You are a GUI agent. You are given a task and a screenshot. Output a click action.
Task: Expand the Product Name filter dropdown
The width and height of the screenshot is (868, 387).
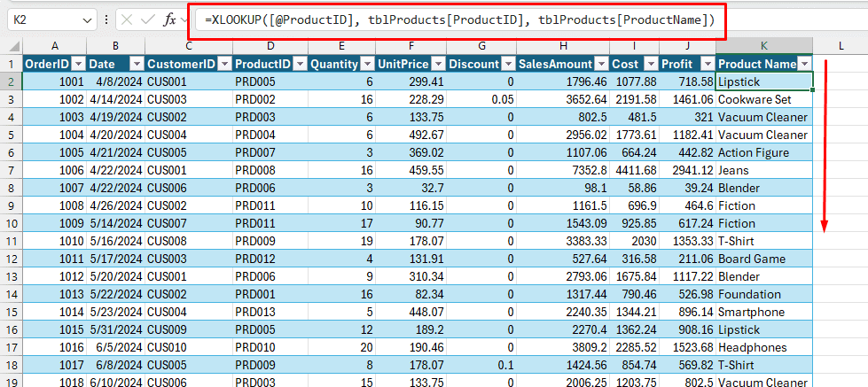804,64
